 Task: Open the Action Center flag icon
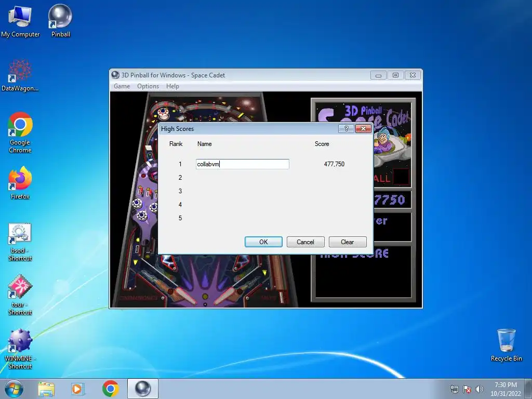click(467, 389)
